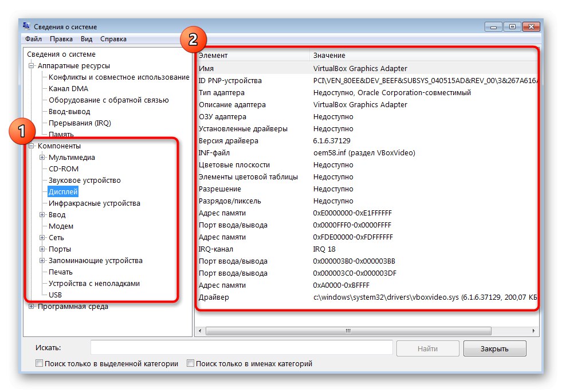
Task: Select the ID PNP-устройства row
Action: tap(367, 81)
